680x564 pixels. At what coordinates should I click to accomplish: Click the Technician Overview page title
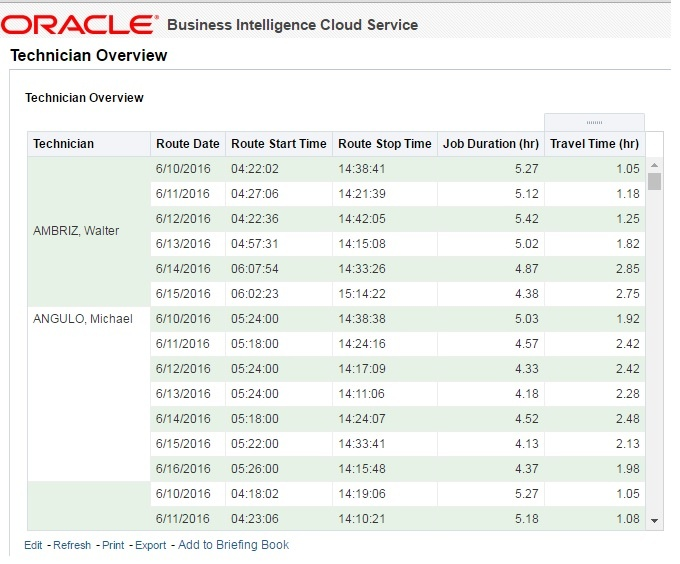tap(89, 56)
